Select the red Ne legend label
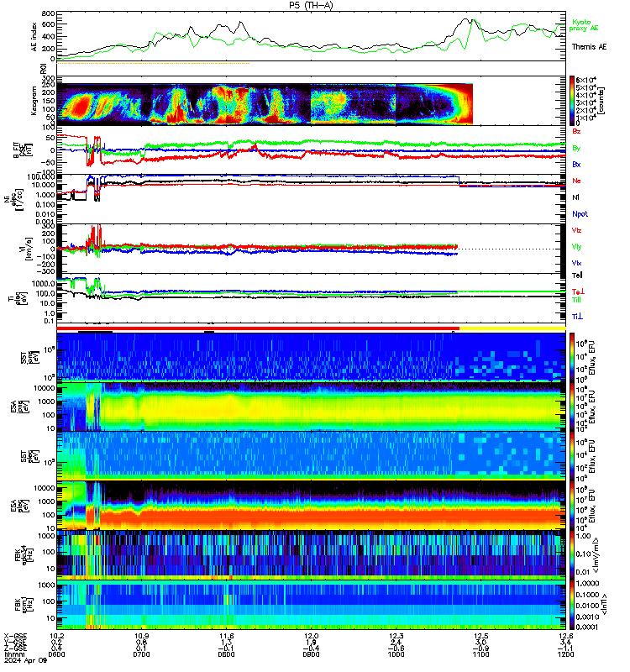 (576, 181)
